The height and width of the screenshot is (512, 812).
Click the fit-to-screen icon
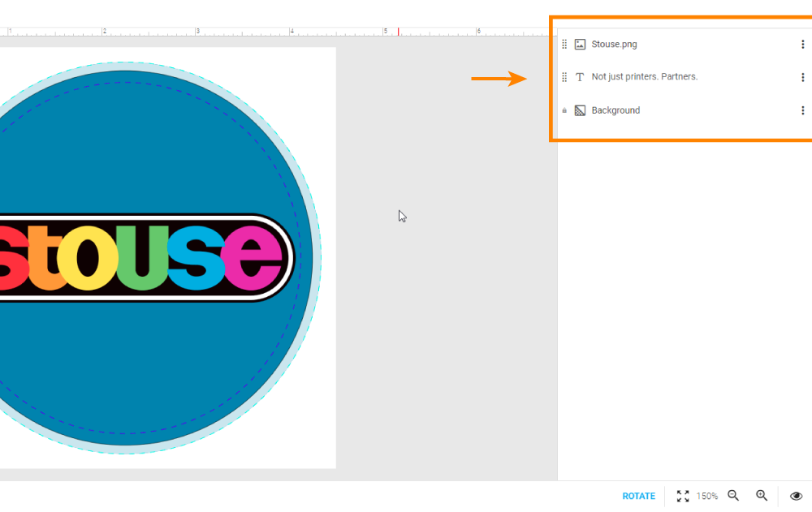tap(683, 496)
